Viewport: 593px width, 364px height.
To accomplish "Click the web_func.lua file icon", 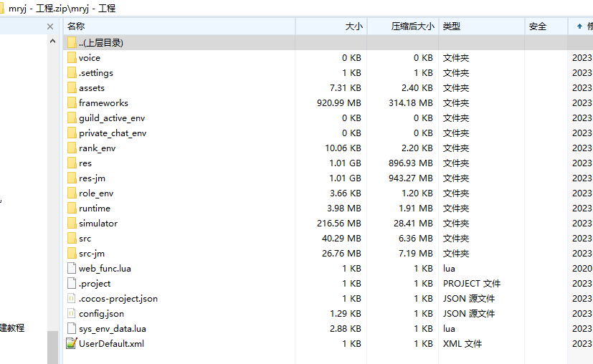I will pyautogui.click(x=71, y=268).
